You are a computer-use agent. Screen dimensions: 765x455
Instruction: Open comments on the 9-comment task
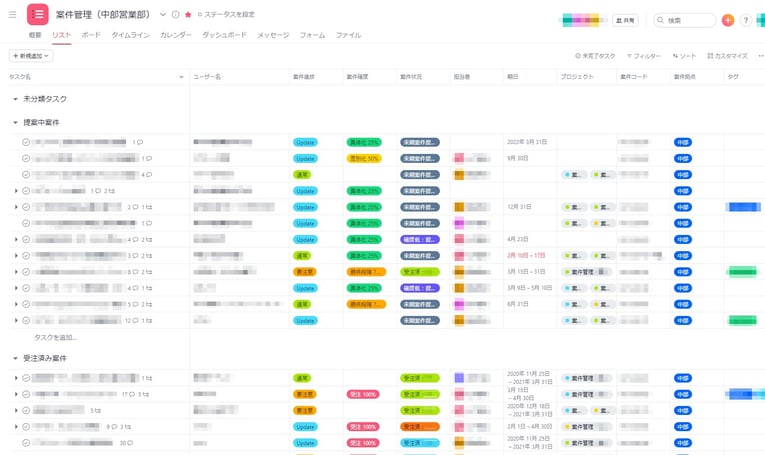coord(112,427)
